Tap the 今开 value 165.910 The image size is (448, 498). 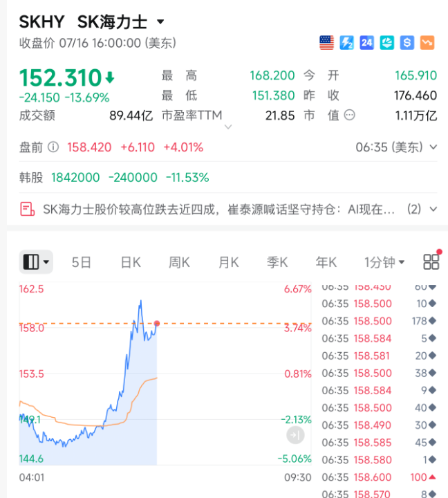(x=416, y=75)
